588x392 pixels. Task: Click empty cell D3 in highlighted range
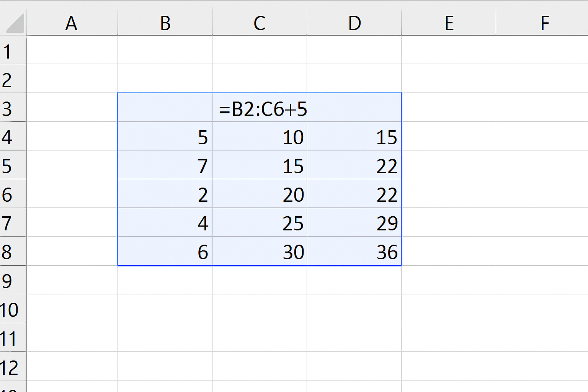(x=354, y=107)
